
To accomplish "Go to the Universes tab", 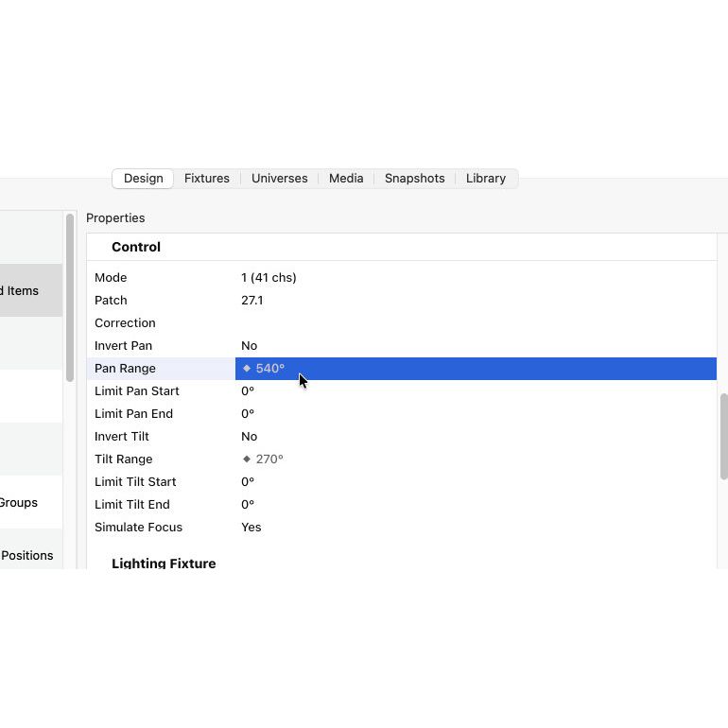I will 279,179.
